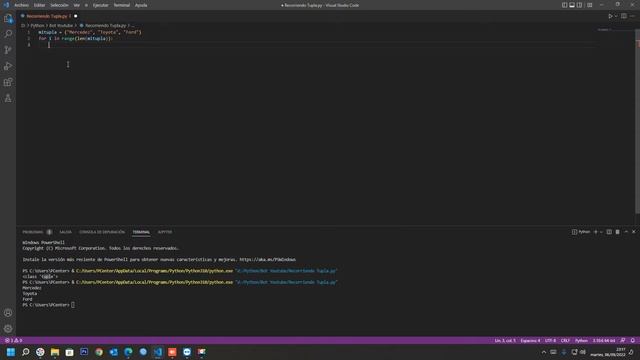Click the Espacios: 4 indentation setting
This screenshot has width=640, height=360.
(530, 340)
